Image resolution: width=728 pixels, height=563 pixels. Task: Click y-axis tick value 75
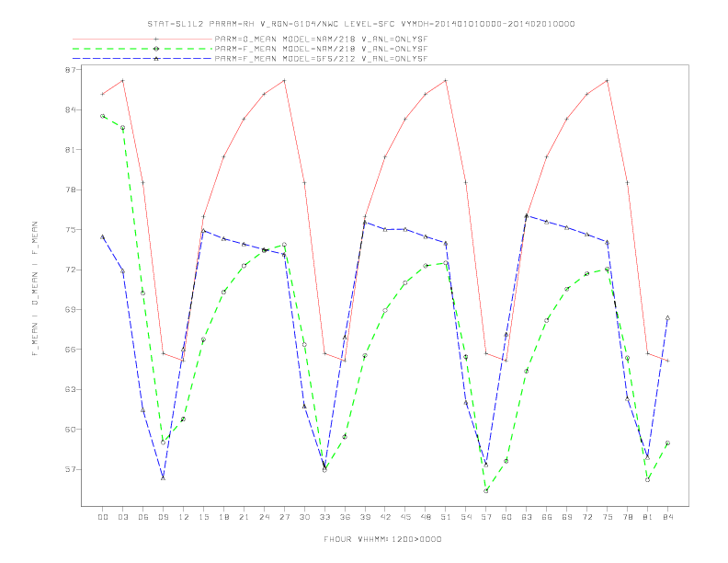pos(71,229)
